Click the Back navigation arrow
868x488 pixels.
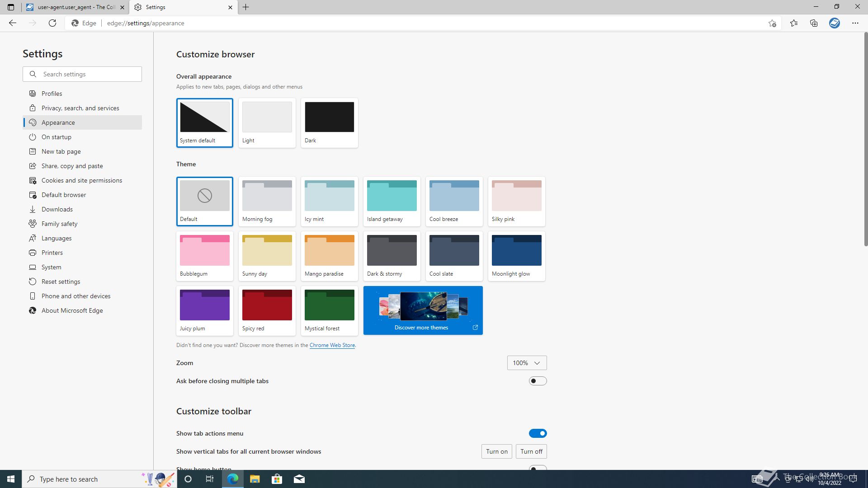[x=13, y=23]
